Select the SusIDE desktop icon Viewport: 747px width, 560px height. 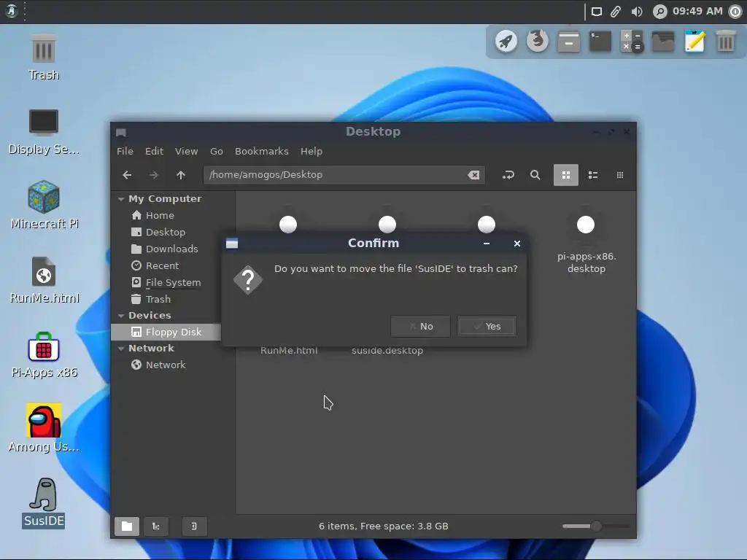pyautogui.click(x=44, y=503)
